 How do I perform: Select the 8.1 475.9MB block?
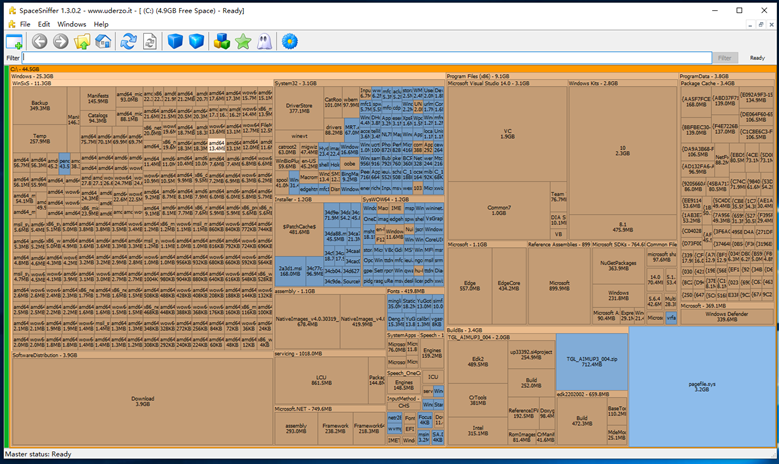(x=623, y=227)
